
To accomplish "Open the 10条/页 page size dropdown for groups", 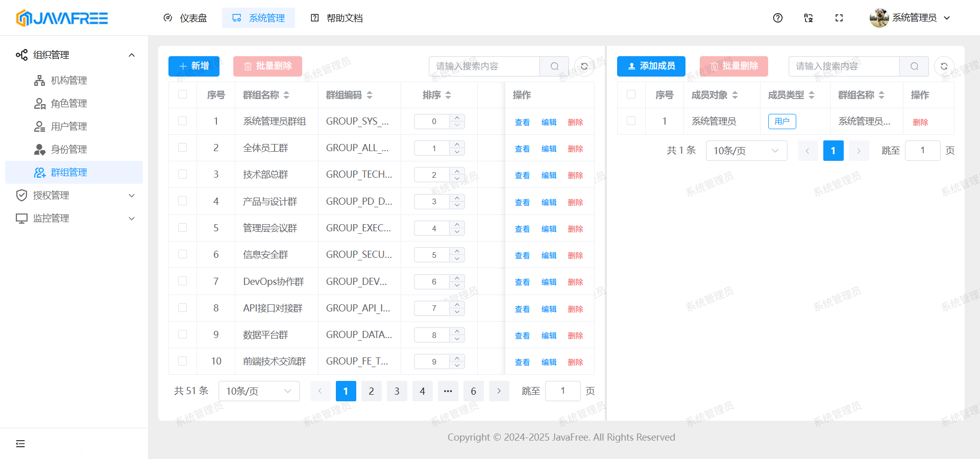I will pyautogui.click(x=259, y=391).
